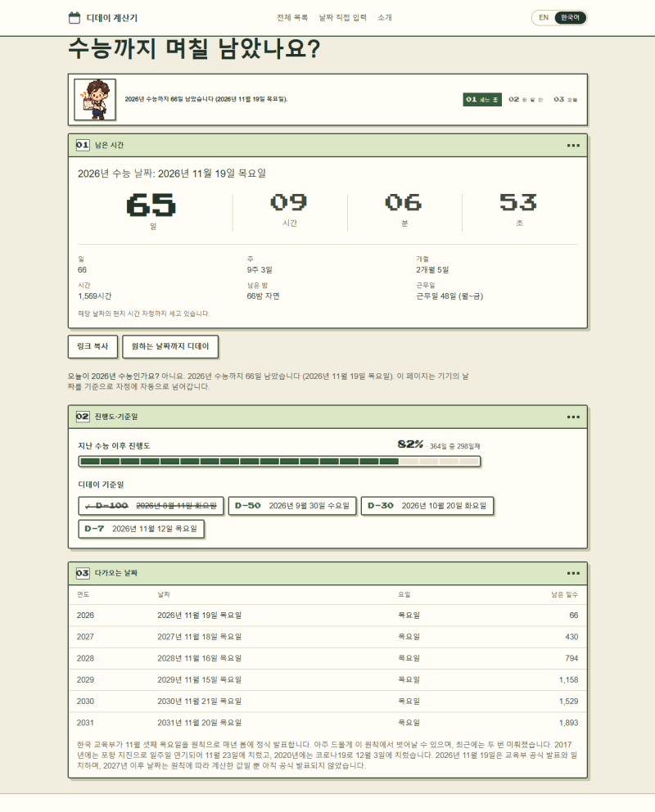Click the 링크 복사 button

93,346
